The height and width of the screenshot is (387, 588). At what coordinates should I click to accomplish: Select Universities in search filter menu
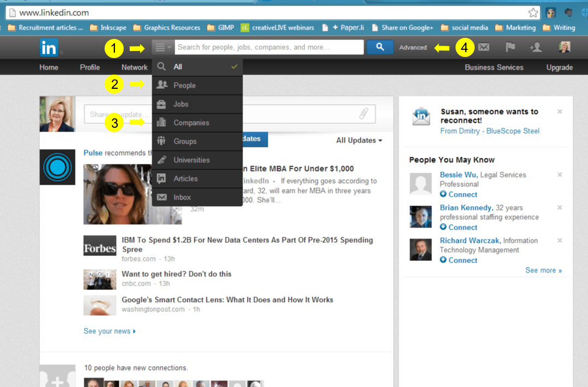tap(197, 160)
